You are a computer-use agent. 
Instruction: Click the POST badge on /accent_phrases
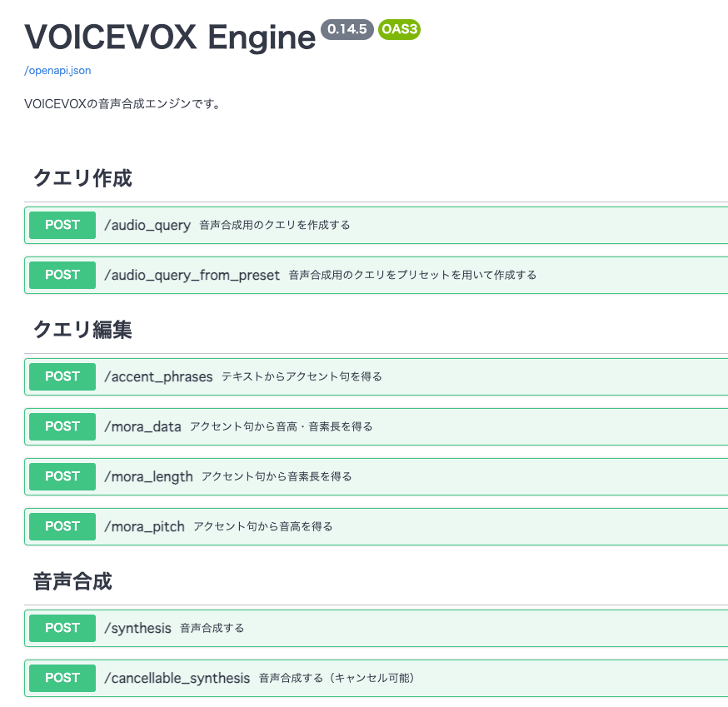pyautogui.click(x=62, y=376)
